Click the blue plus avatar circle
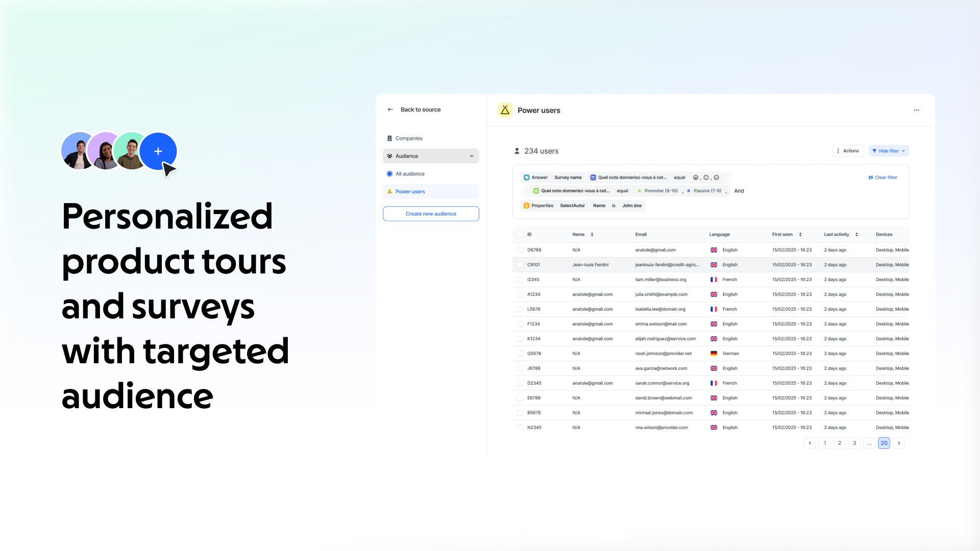 tap(158, 152)
